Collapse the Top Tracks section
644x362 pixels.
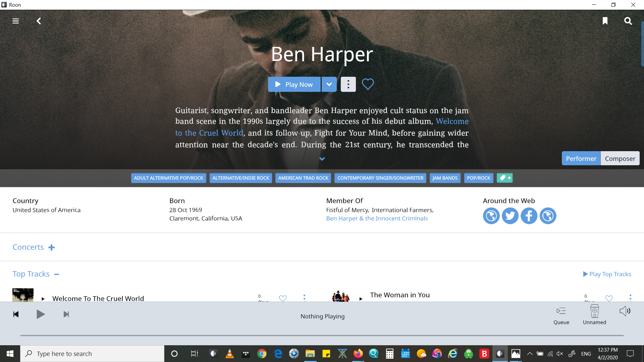pyautogui.click(x=57, y=274)
